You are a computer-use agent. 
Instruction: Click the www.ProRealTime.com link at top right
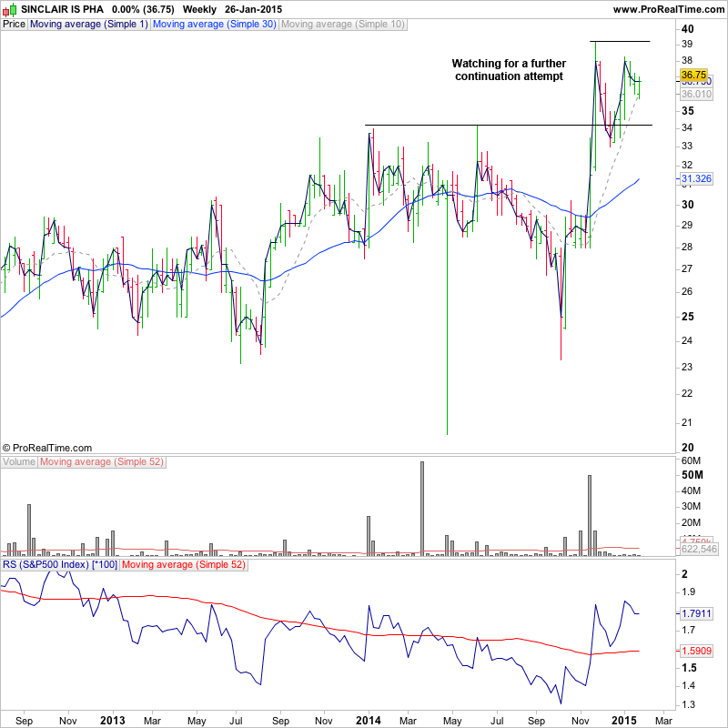pyautogui.click(x=668, y=9)
